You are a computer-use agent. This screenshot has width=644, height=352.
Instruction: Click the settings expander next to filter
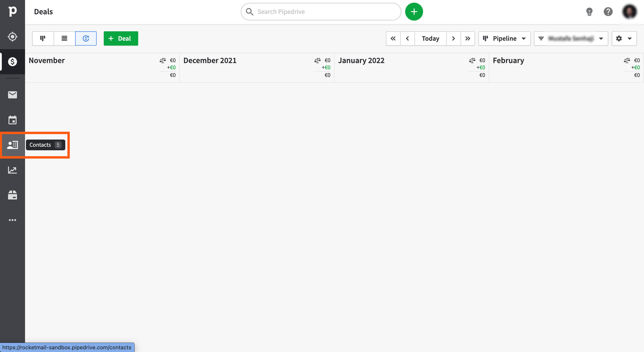pyautogui.click(x=631, y=39)
